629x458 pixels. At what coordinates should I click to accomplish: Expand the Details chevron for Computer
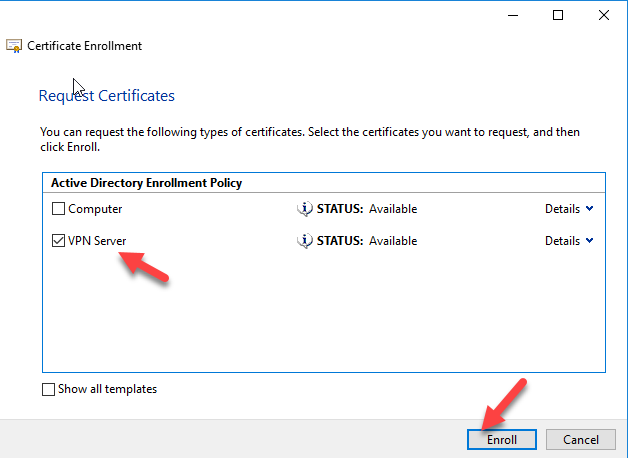(589, 209)
